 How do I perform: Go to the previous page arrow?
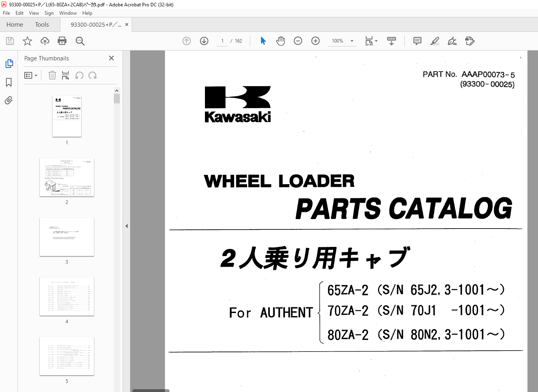click(x=187, y=41)
